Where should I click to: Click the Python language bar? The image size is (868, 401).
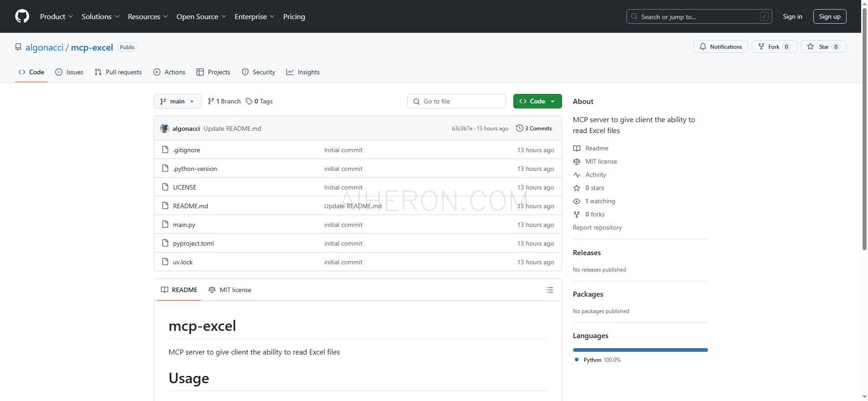click(x=640, y=350)
